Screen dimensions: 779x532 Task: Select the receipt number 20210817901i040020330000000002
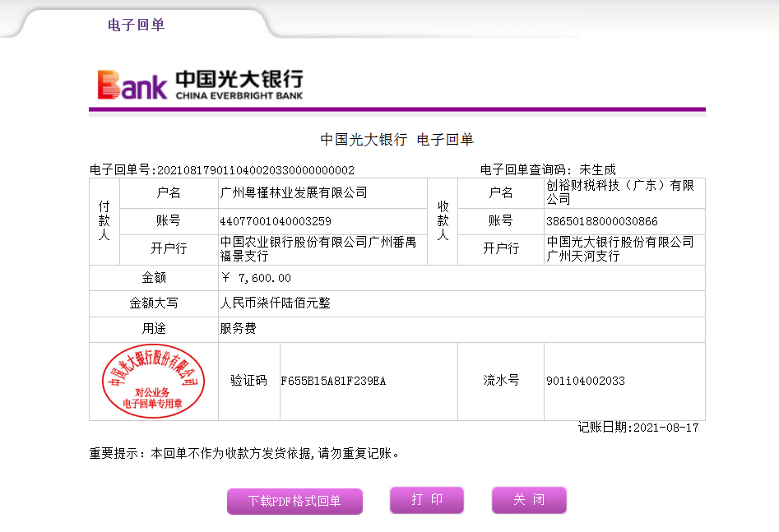click(256, 170)
